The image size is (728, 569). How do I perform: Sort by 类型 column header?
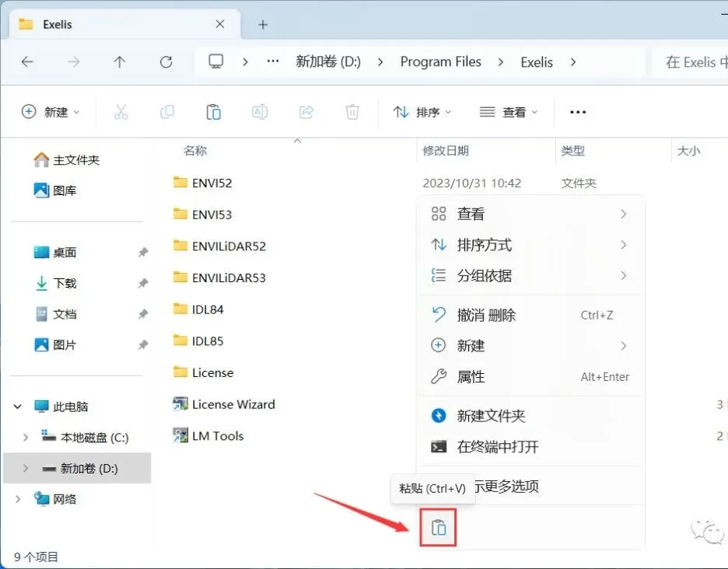coord(573,150)
